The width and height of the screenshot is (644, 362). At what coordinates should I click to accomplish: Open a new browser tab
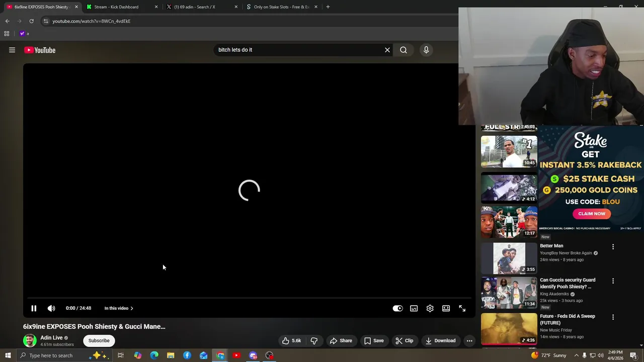click(328, 7)
